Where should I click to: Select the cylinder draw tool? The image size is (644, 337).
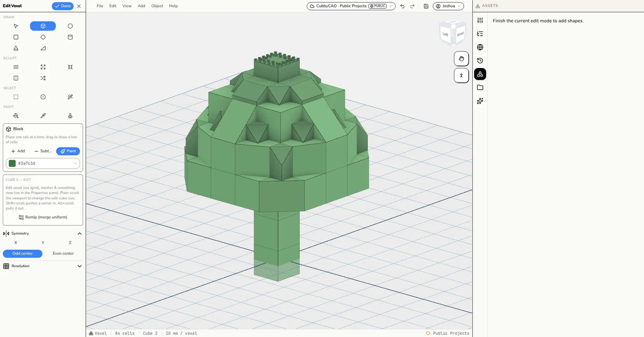pos(70,37)
